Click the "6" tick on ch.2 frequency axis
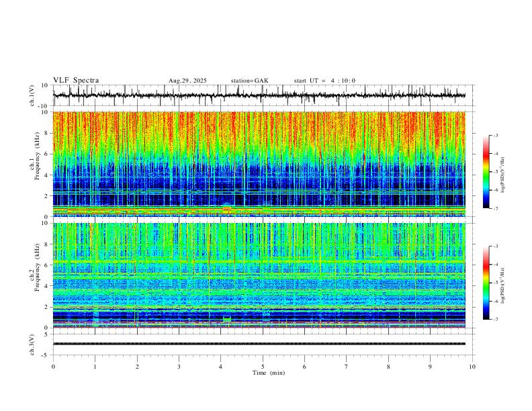The width and height of the screenshot is (532, 411). coord(47,265)
